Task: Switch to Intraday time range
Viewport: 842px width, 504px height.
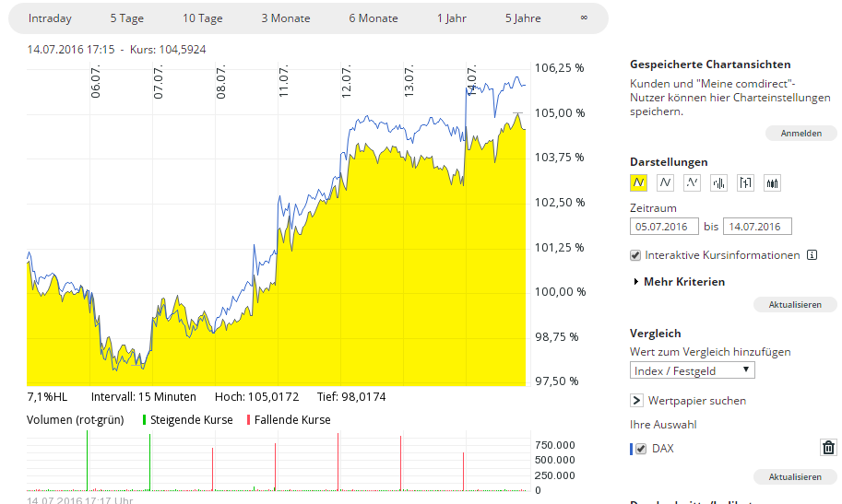Action: tap(50, 18)
